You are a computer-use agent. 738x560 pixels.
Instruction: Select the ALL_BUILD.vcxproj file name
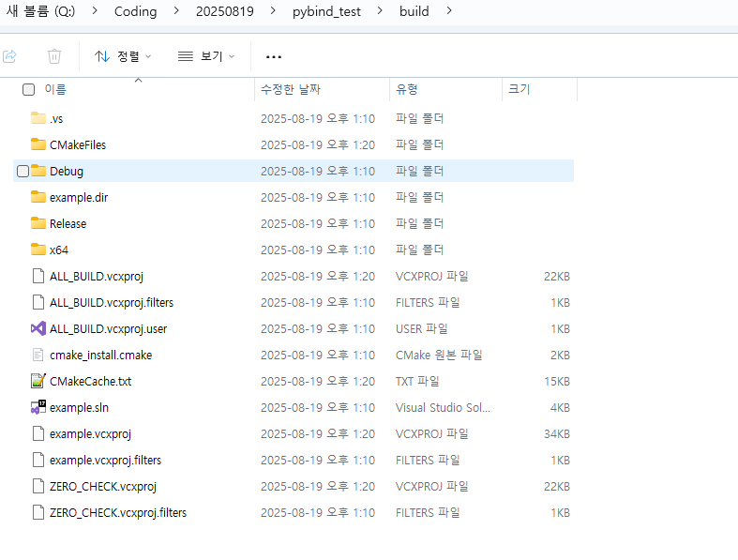97,277
